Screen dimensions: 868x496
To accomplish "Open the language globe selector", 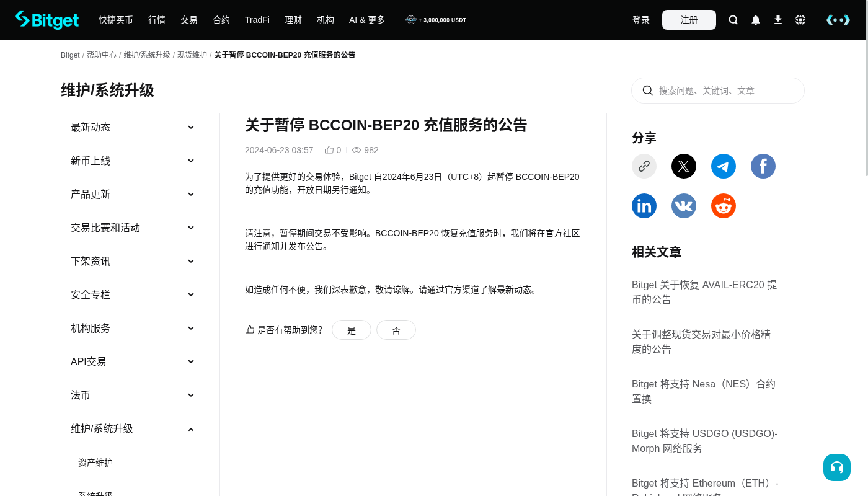I will coord(800,20).
